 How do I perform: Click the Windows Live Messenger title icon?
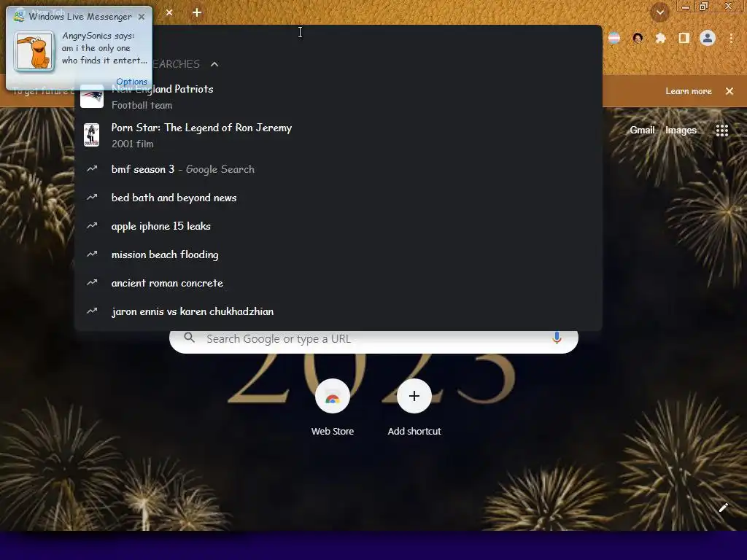(x=19, y=16)
